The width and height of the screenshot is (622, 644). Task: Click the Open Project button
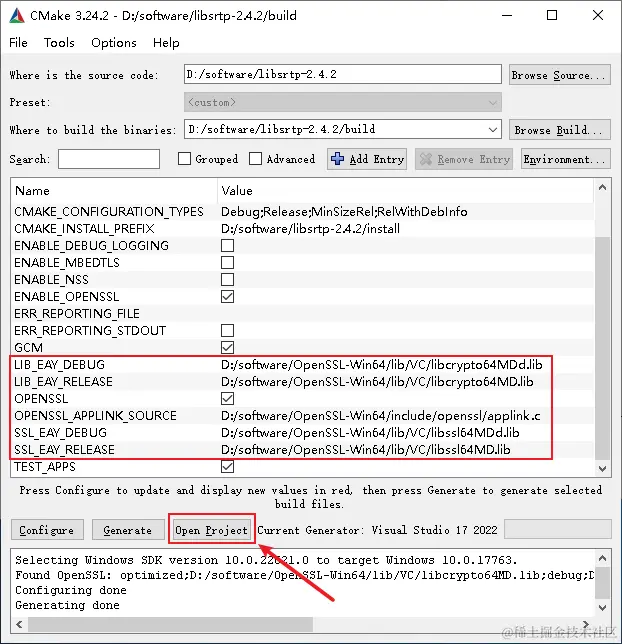212,530
